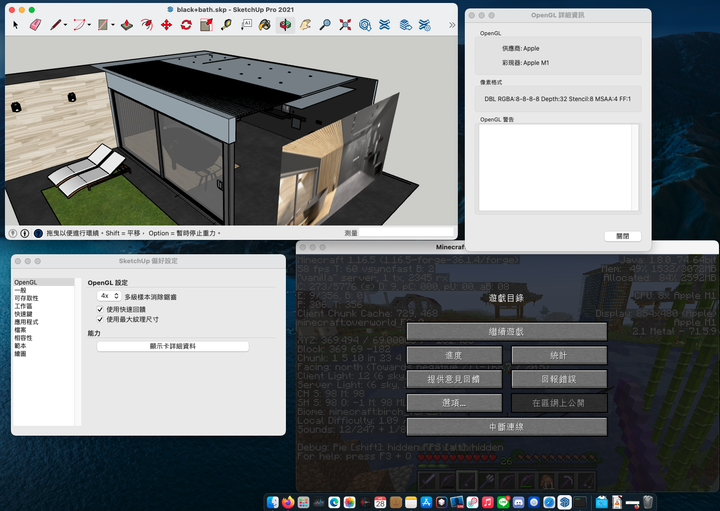Click the highlighted Orbit tool

[285, 25]
